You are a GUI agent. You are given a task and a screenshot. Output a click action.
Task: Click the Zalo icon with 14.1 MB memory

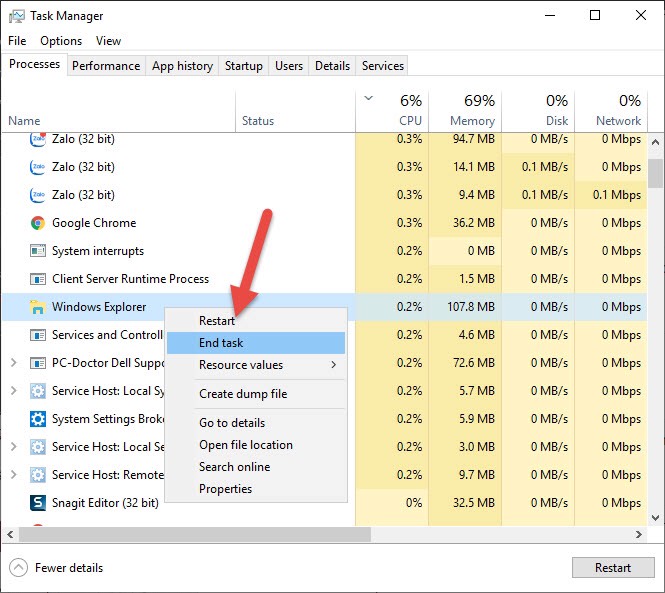pyautogui.click(x=38, y=167)
